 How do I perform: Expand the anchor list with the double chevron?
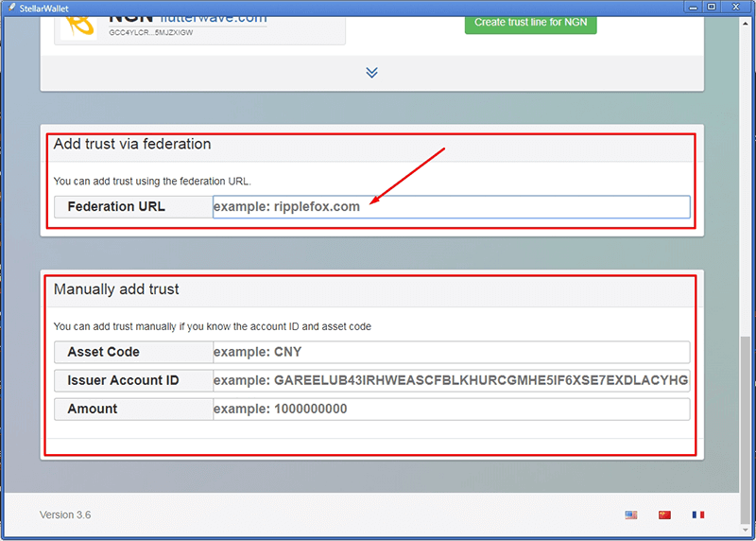coord(371,73)
